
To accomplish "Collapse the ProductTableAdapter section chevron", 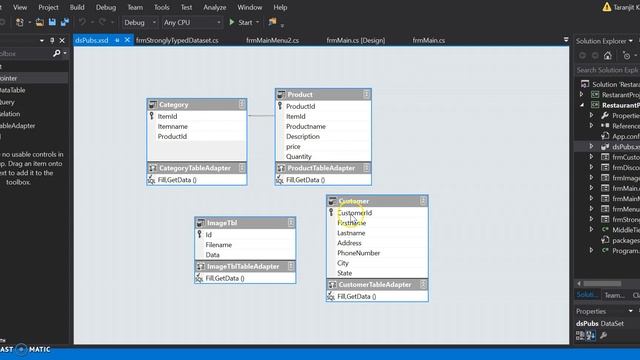I will click(366, 168).
